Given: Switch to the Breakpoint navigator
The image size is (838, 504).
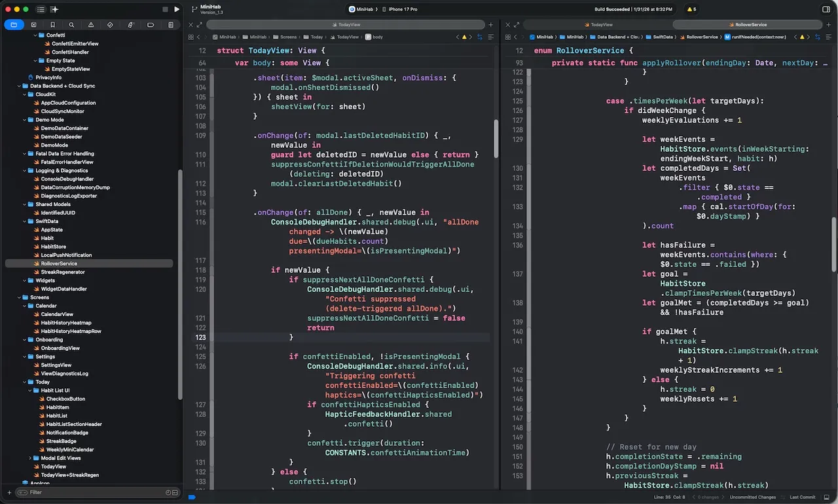Looking at the screenshot, I should (151, 25).
